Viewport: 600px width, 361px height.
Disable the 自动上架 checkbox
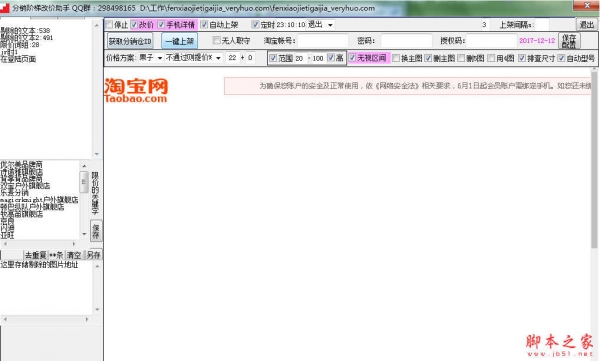[x=204, y=25]
